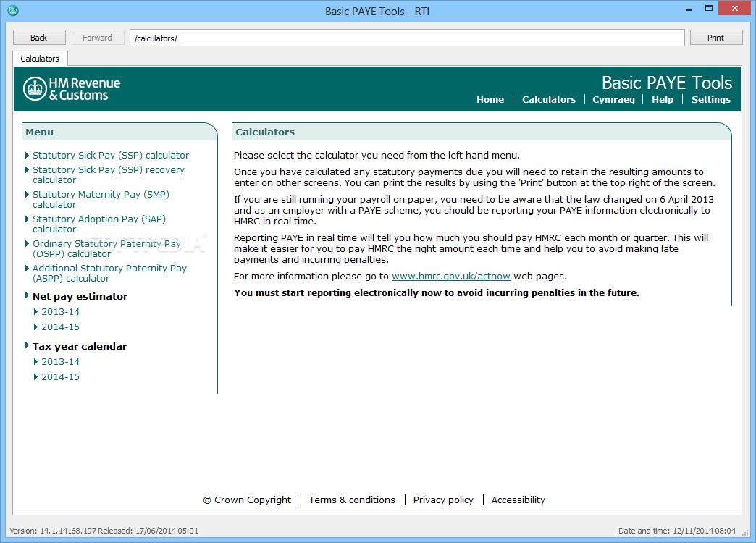756x543 pixels.
Task: Click Crown Copyright footer text
Action: click(247, 500)
